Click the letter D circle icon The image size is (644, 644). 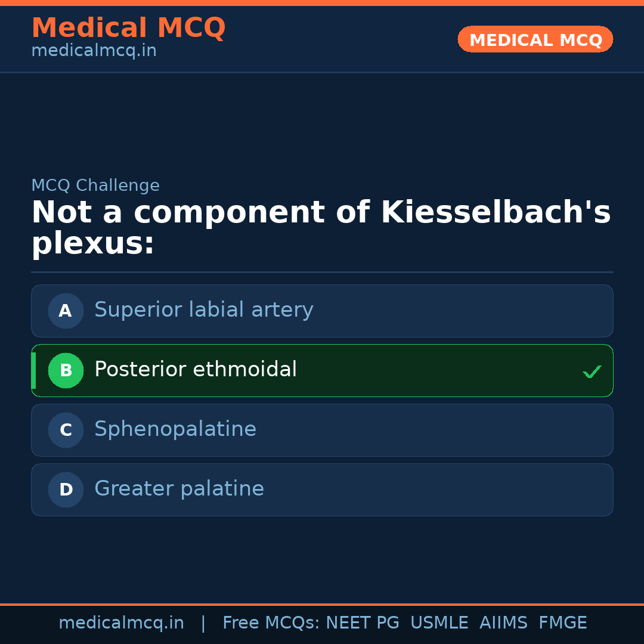[x=66, y=490]
